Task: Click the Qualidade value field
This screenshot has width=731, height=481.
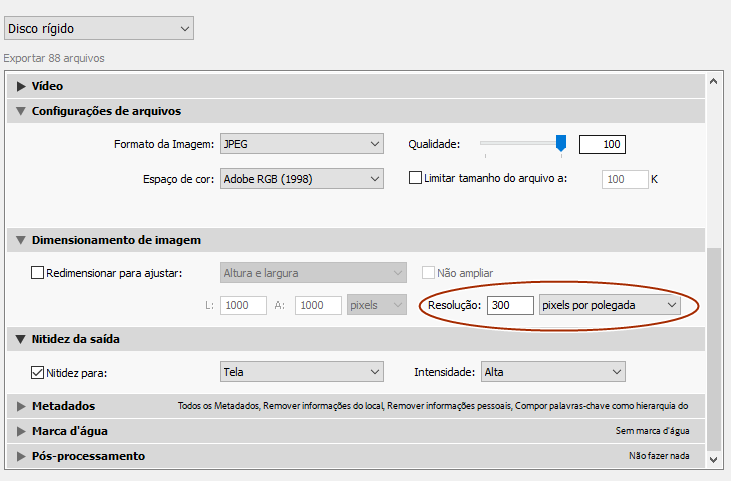Action: 602,145
